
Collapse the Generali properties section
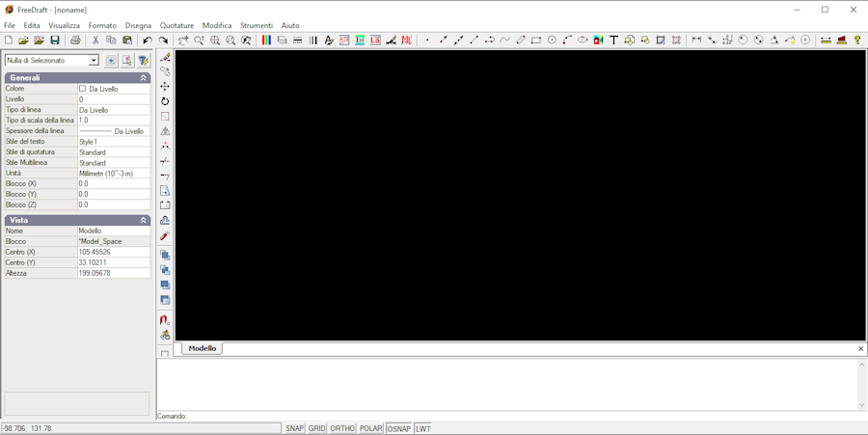click(x=144, y=78)
